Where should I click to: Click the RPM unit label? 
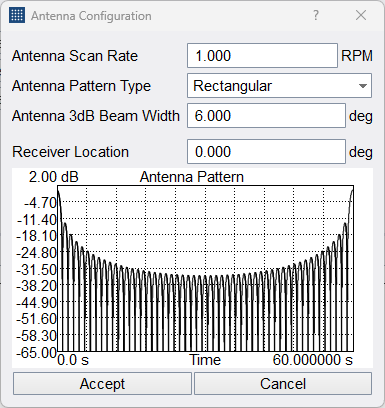pyautogui.click(x=357, y=56)
